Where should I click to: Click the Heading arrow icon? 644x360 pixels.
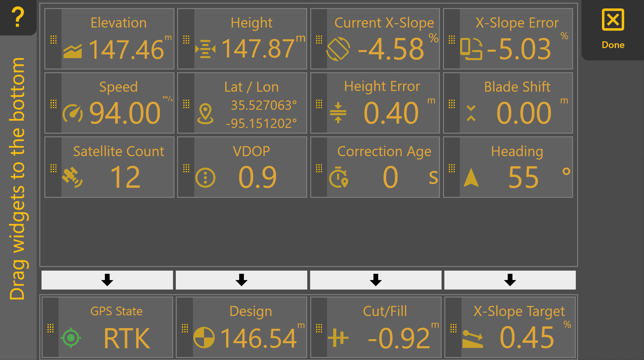pyautogui.click(x=471, y=177)
